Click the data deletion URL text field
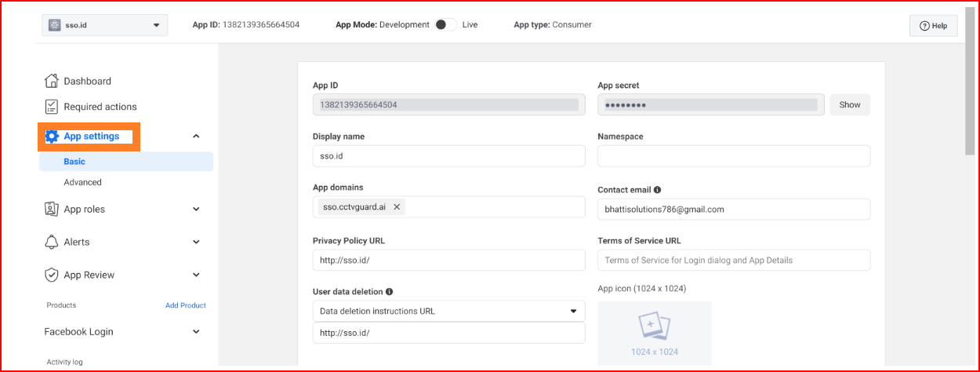980x372 pixels. [x=448, y=333]
